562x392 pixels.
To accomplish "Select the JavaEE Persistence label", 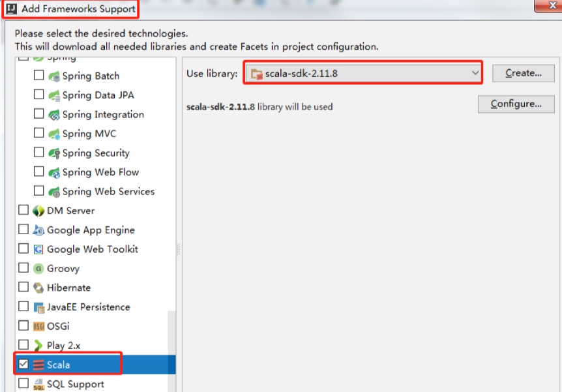I will coord(89,307).
